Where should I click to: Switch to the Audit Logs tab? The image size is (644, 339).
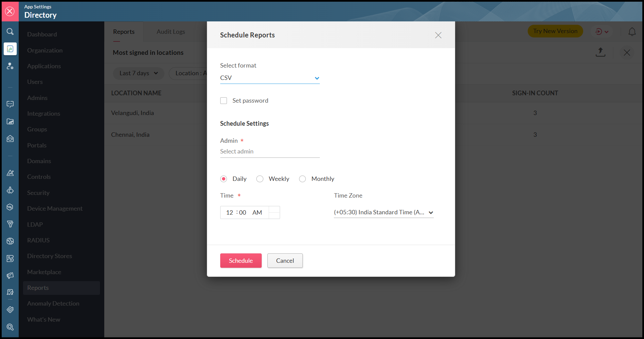(x=171, y=32)
